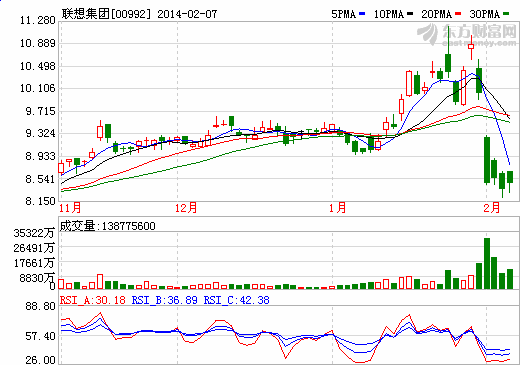Click the 10PMA black legend swatch
This screenshot has height=365, width=520.
click(410, 14)
